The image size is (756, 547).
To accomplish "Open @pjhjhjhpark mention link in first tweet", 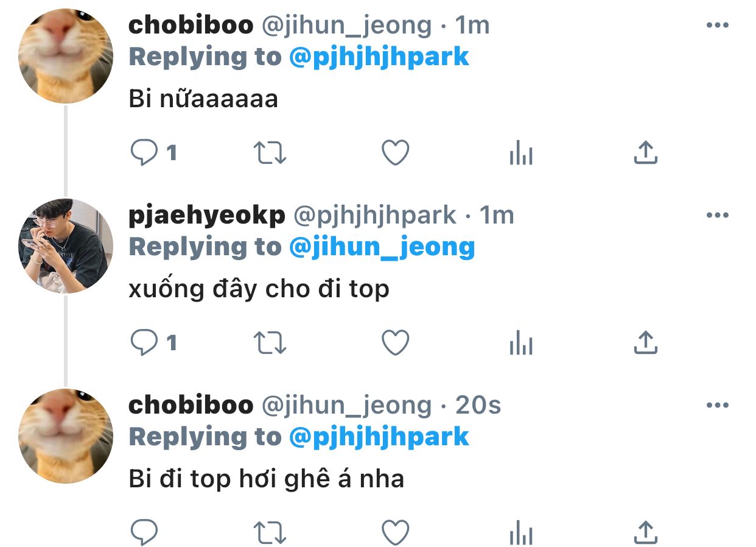I will click(379, 57).
